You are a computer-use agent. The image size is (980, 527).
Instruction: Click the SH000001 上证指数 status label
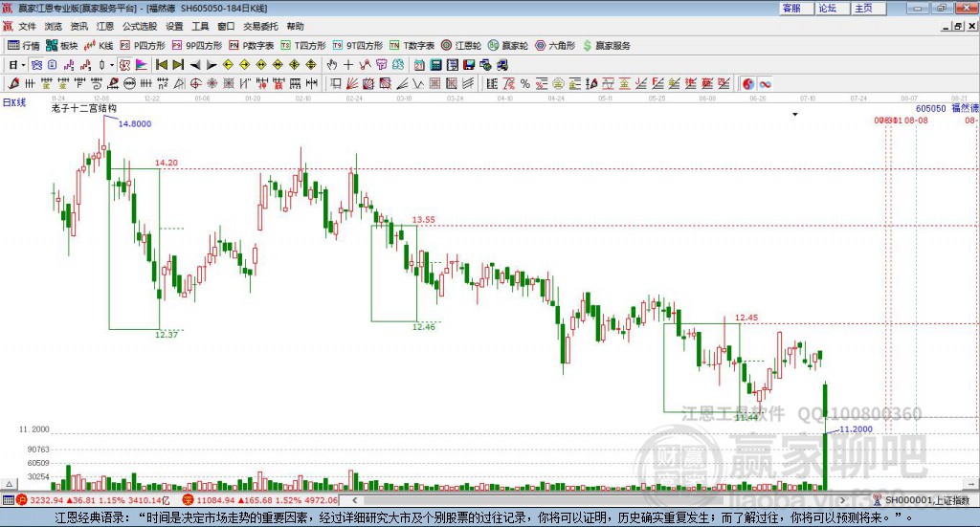(926, 500)
